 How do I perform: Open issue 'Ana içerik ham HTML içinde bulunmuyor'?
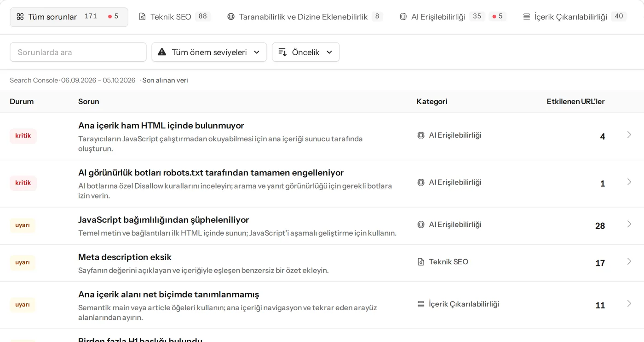[161, 126]
